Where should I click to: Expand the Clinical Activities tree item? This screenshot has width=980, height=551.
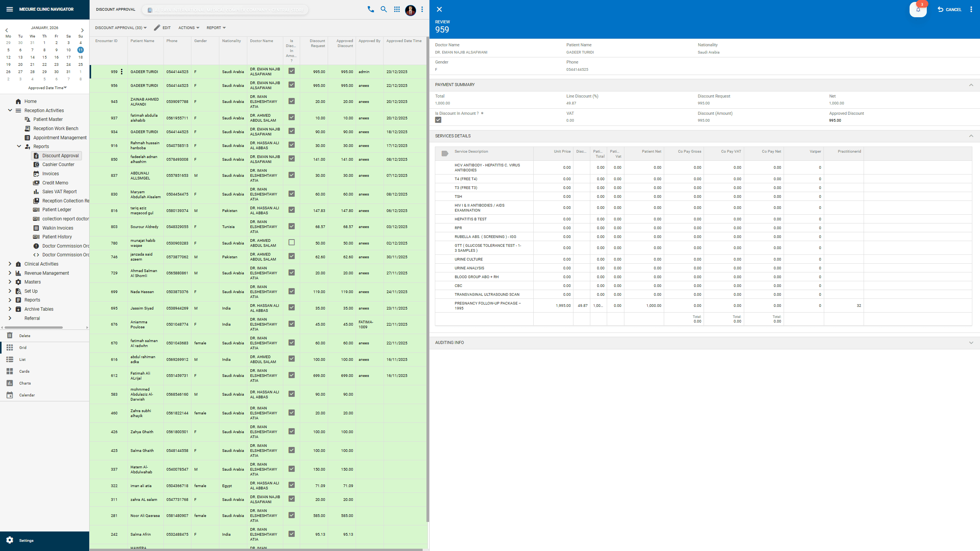coord(10,264)
